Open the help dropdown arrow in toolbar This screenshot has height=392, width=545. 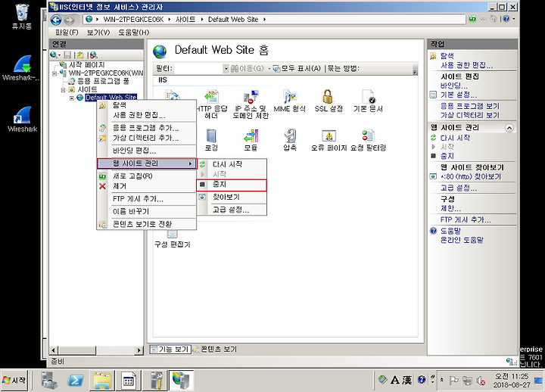click(x=514, y=19)
